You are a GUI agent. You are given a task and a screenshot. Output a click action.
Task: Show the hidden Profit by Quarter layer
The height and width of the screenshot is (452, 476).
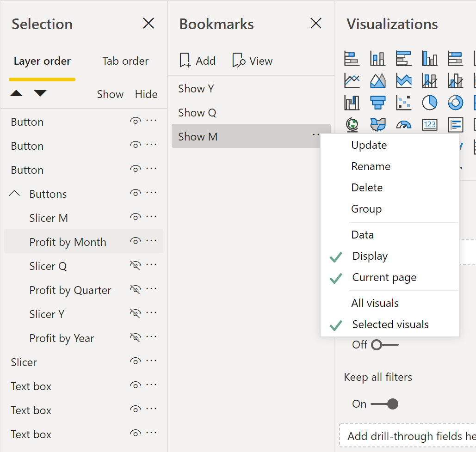point(136,289)
